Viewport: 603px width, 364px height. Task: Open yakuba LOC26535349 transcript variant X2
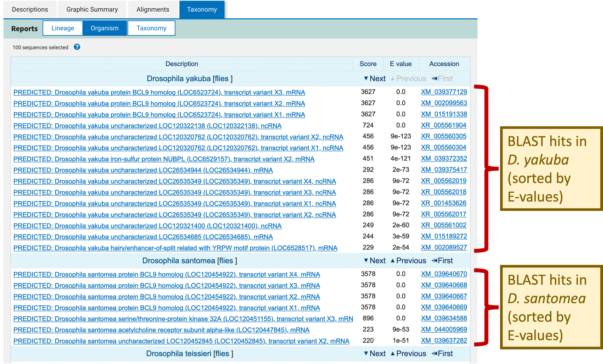174,215
